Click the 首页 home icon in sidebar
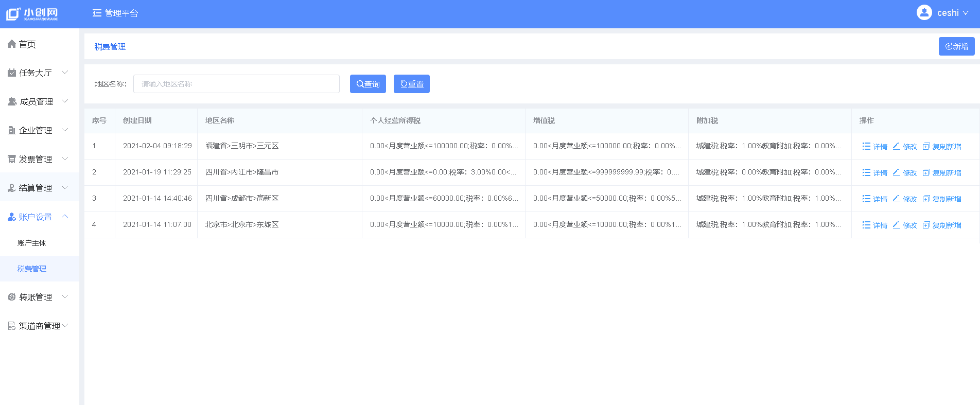Screen dimensions: 980x405 click(x=12, y=44)
